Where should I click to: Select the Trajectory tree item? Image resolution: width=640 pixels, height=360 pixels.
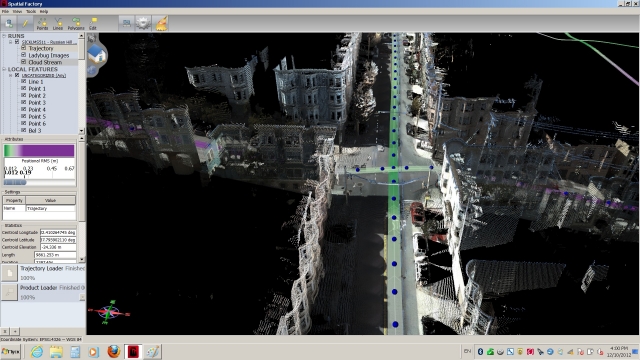(41, 48)
